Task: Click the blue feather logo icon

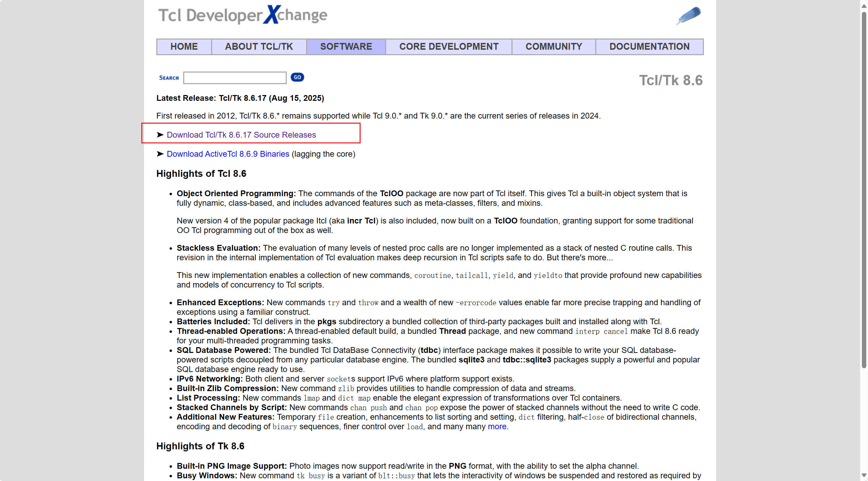Action: [688, 16]
